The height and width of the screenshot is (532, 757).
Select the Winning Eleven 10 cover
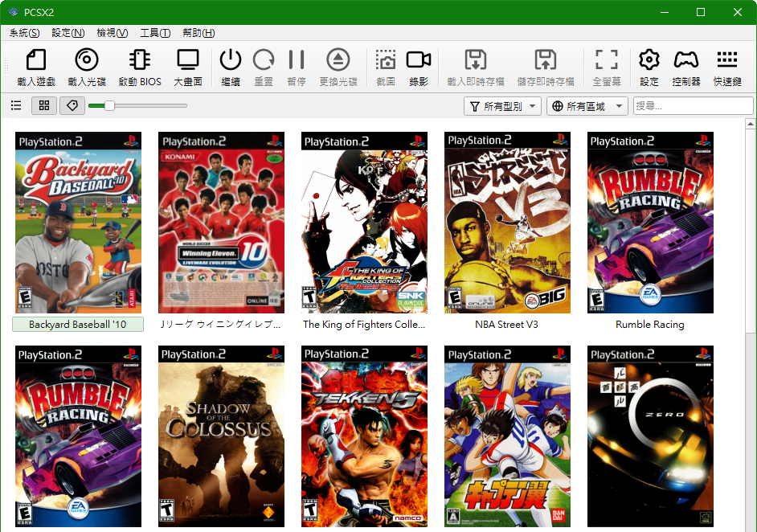[x=221, y=223]
